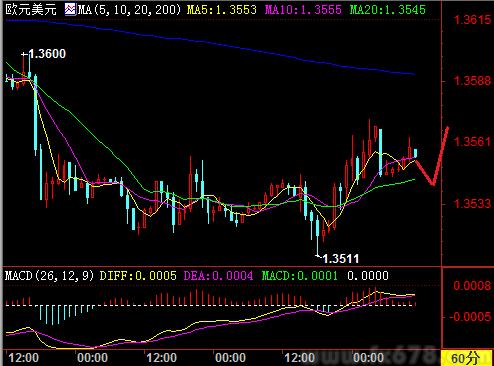Click the MA indicator chart icon
This screenshot has width=494, height=366.
(x=70, y=9)
